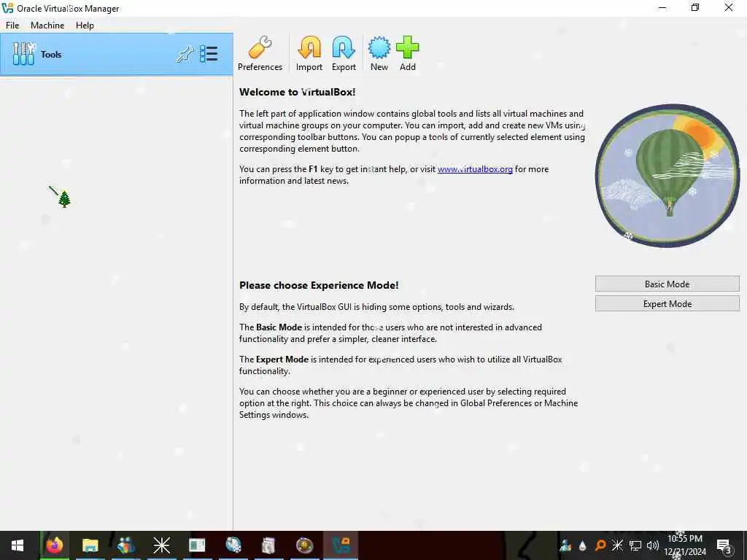
Task: Open the File menu
Action: point(12,26)
